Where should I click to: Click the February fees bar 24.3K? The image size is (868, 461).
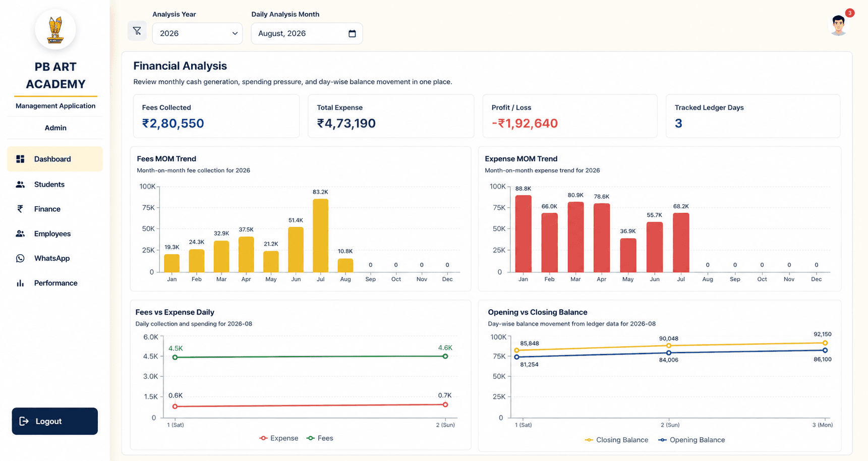click(197, 261)
